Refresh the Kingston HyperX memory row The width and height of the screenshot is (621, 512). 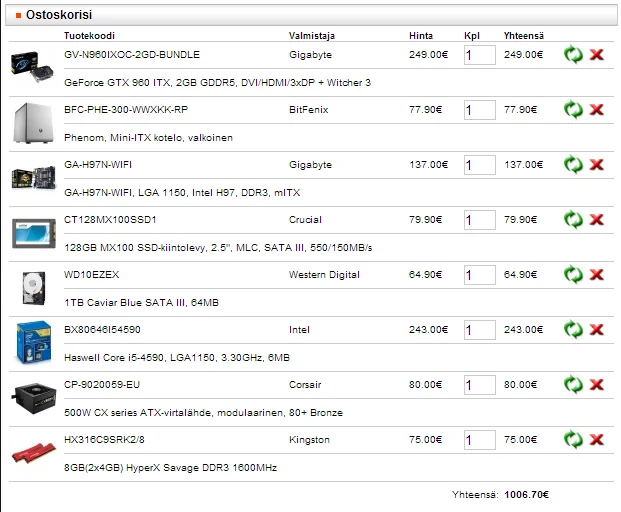[x=573, y=439]
